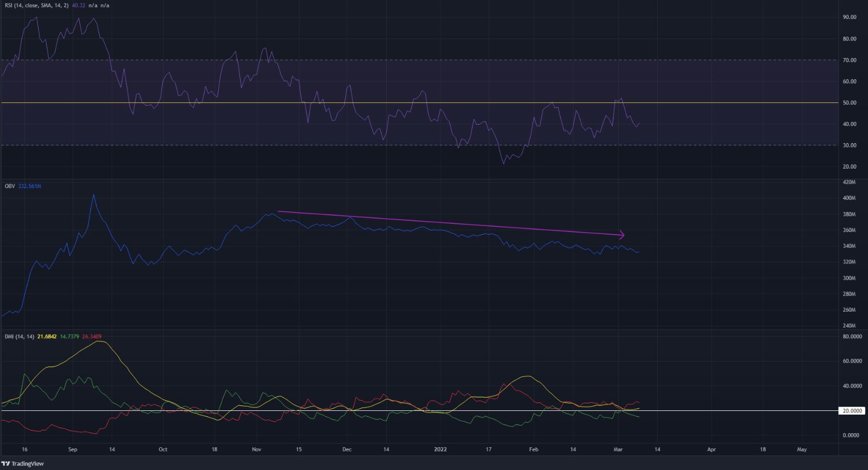Click the Sep date label on time axis
The height and width of the screenshot is (470, 868).
coord(73,449)
